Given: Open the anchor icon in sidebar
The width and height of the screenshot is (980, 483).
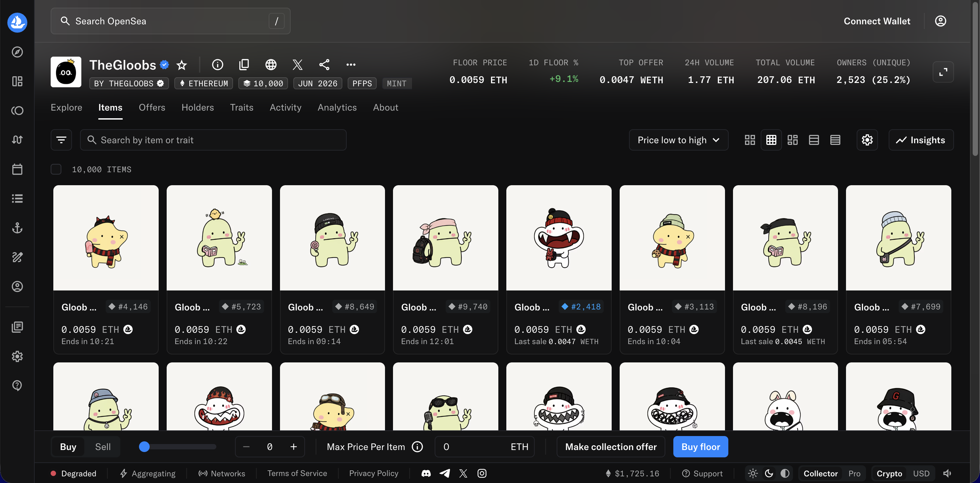Looking at the screenshot, I should (x=17, y=228).
